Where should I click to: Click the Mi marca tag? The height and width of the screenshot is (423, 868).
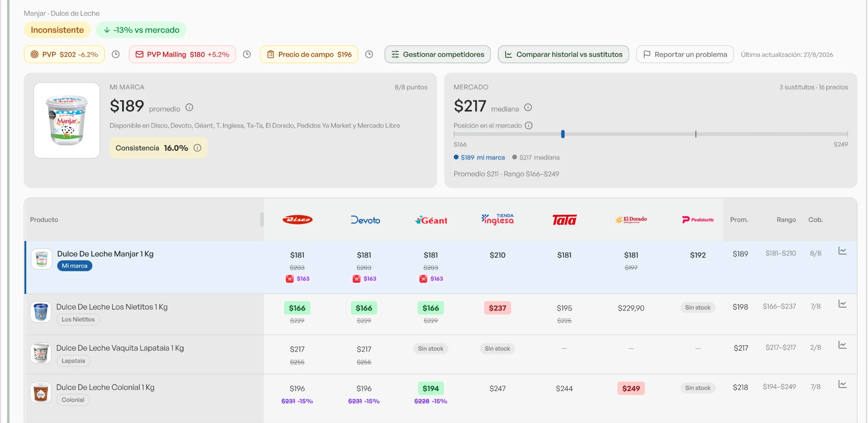[x=75, y=266]
